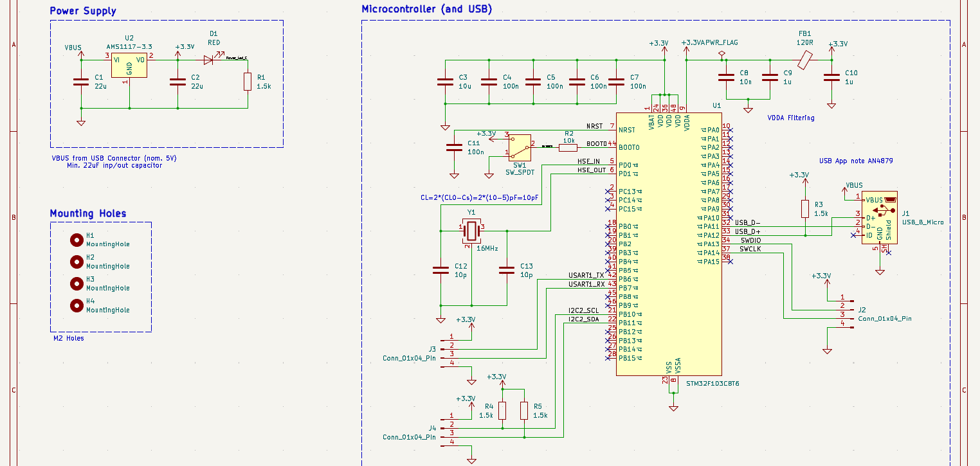Click the SWCLK net label
980x466 pixels.
[750, 249]
